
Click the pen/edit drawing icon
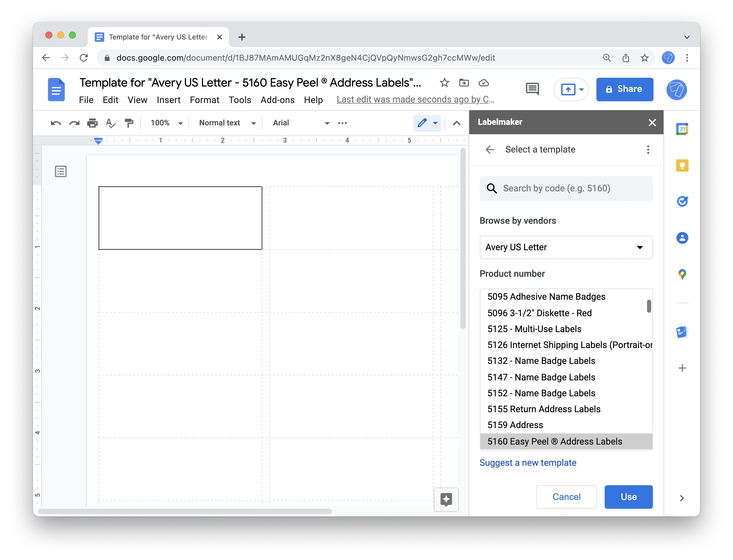(x=422, y=122)
